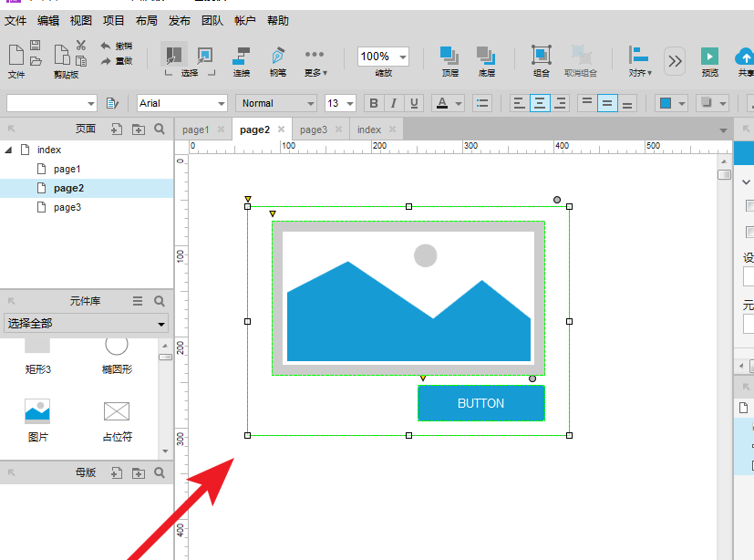
Task: Open the 选择全部 library dropdown
Action: (x=87, y=324)
